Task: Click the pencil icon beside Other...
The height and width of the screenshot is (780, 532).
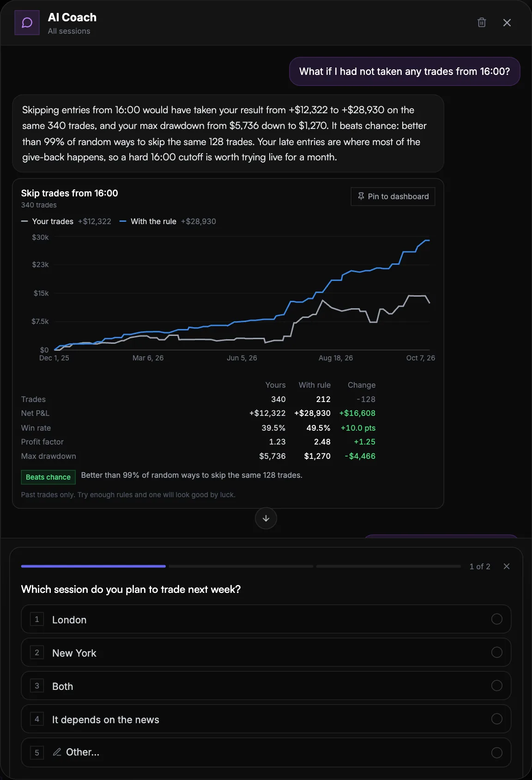Action: click(57, 752)
